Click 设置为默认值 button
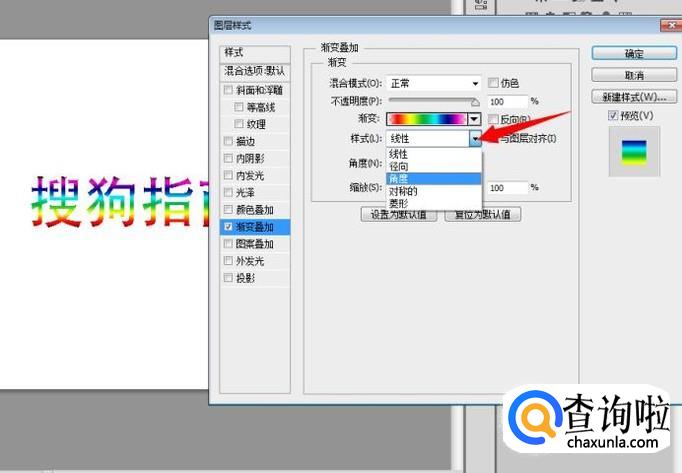This screenshot has width=682, height=473. [398, 215]
